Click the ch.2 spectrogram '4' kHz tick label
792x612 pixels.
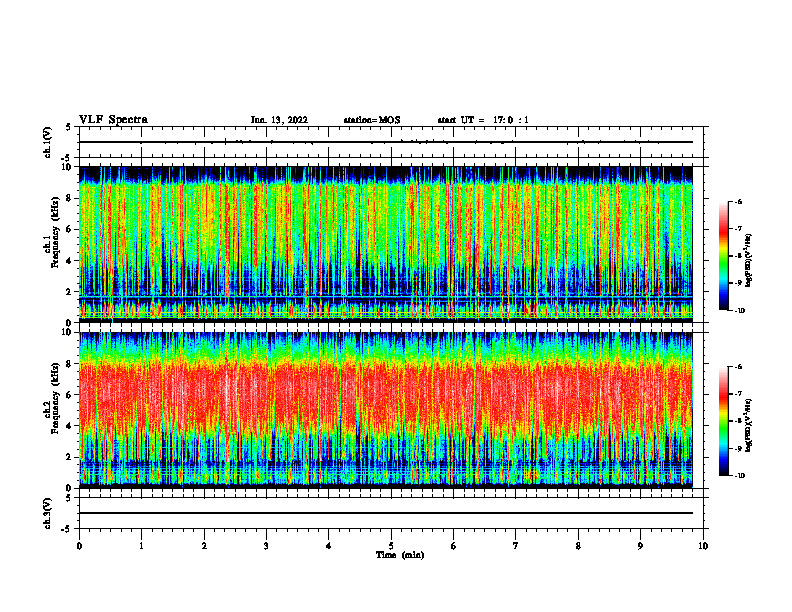click(70, 426)
